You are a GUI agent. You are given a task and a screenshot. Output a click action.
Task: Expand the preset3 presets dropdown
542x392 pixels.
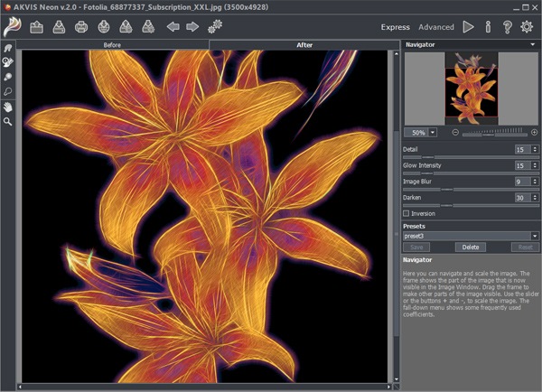coord(534,236)
